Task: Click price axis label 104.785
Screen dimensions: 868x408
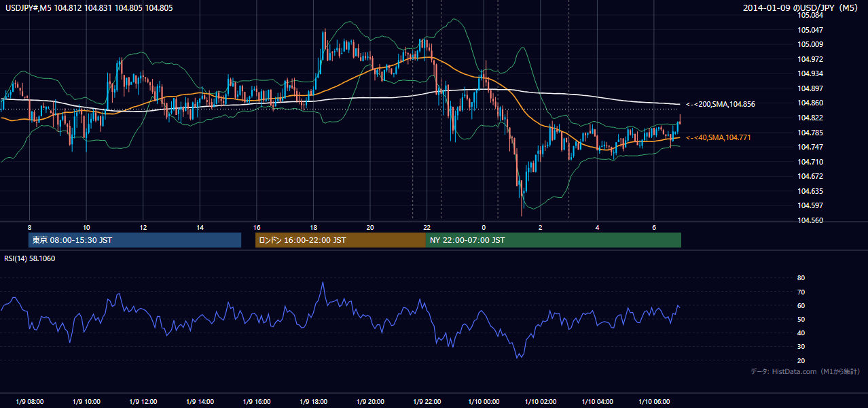Action: pos(810,133)
